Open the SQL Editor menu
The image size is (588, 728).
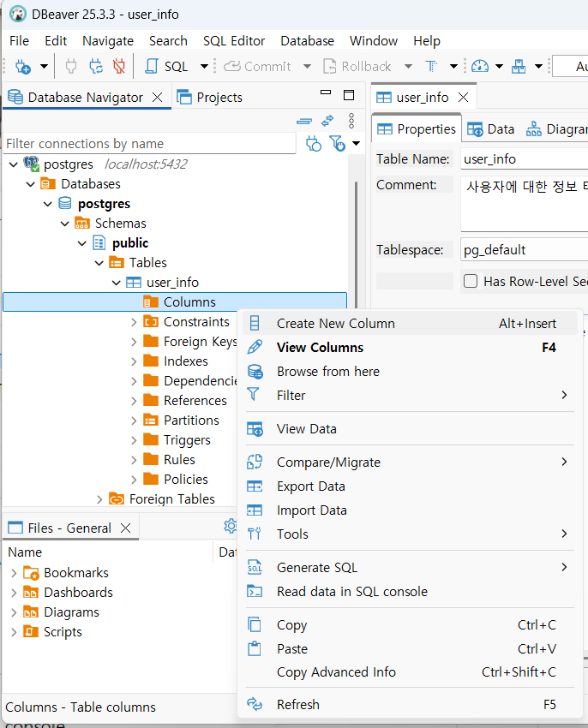[x=234, y=41]
